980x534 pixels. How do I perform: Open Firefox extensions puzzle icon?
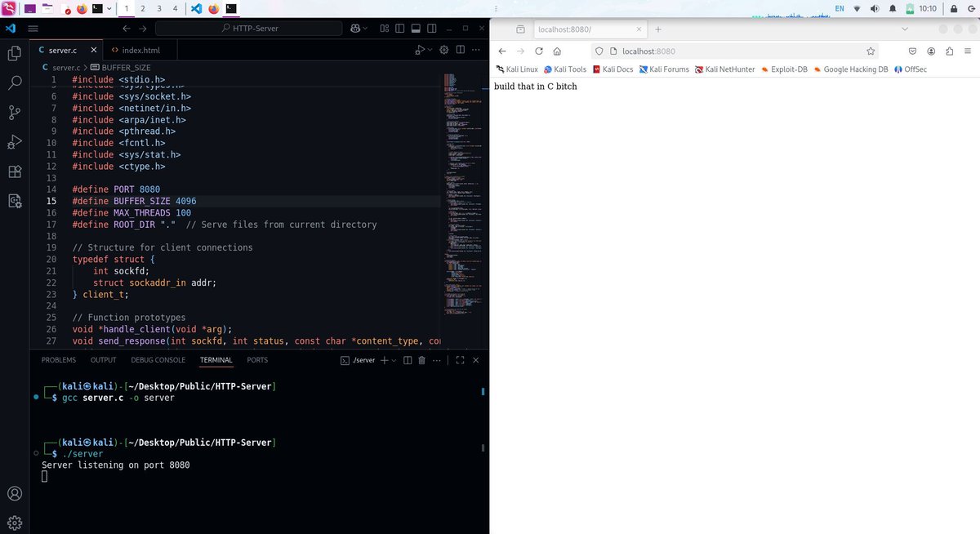point(950,51)
